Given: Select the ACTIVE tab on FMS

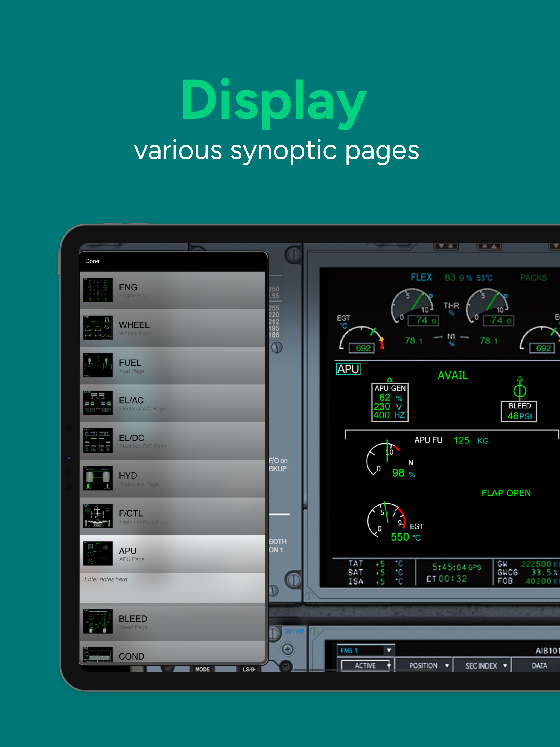Looking at the screenshot, I should point(365,666).
